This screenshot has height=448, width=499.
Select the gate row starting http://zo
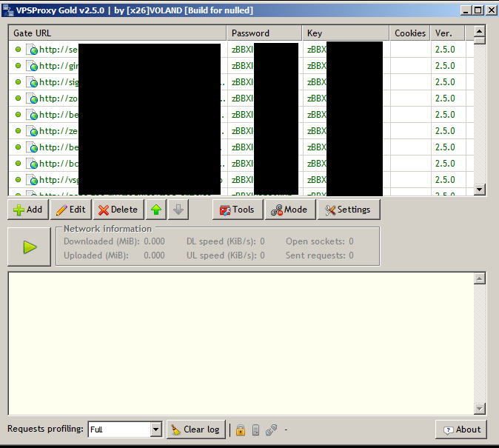click(241, 98)
